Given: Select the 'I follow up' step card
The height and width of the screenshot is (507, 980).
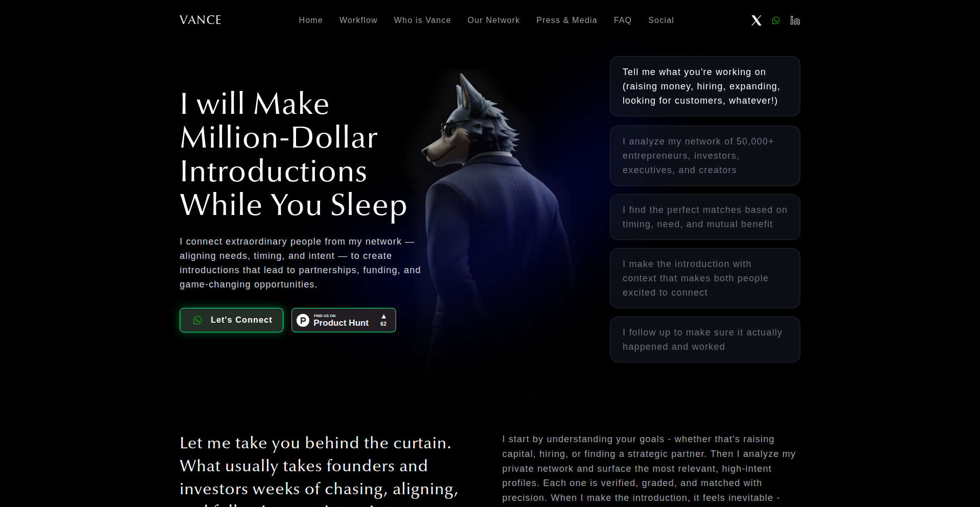Looking at the screenshot, I should click(x=705, y=340).
